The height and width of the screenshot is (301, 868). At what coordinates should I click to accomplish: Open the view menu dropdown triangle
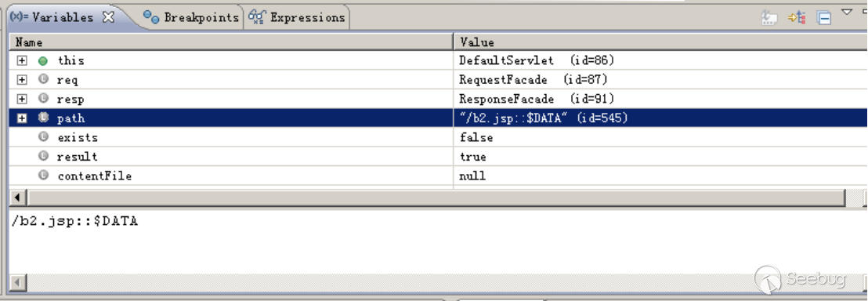846,12
